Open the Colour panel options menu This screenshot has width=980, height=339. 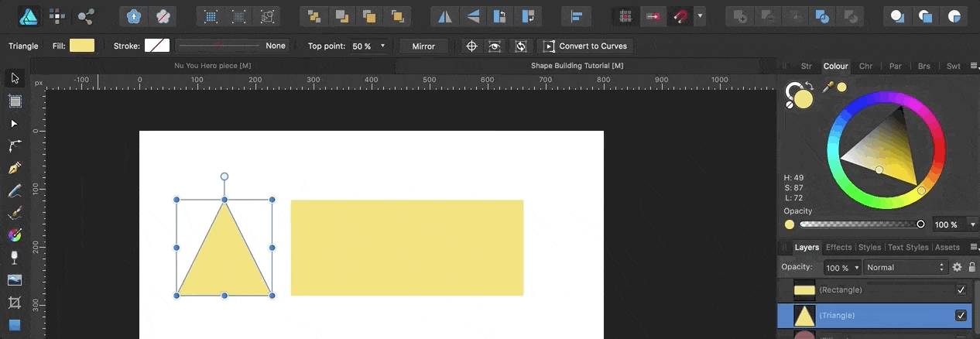974,67
